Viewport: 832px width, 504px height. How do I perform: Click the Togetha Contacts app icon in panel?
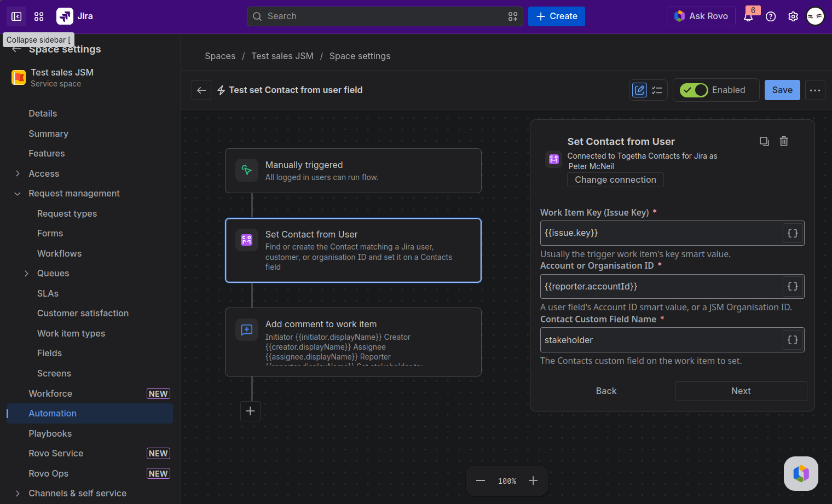pos(554,159)
